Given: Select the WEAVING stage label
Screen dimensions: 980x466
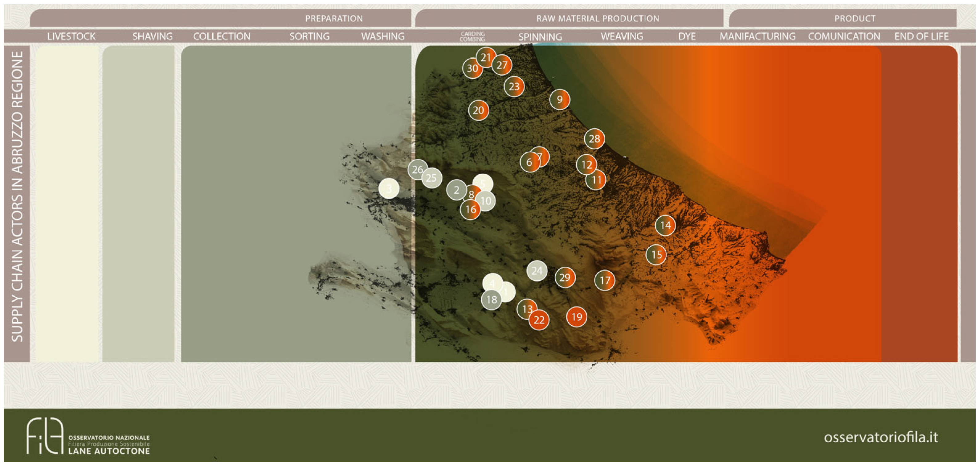Looking at the screenshot, I should [622, 37].
